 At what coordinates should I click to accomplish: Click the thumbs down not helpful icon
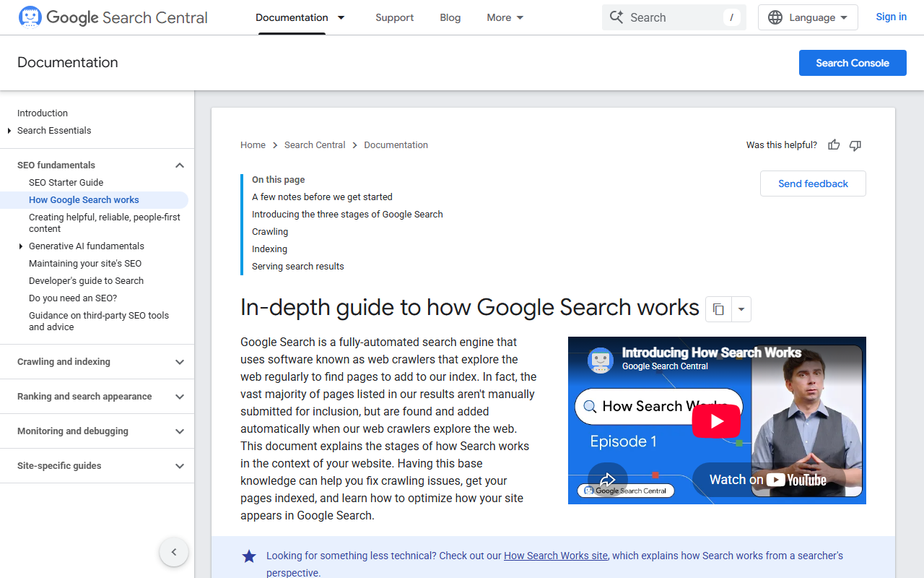tap(855, 145)
